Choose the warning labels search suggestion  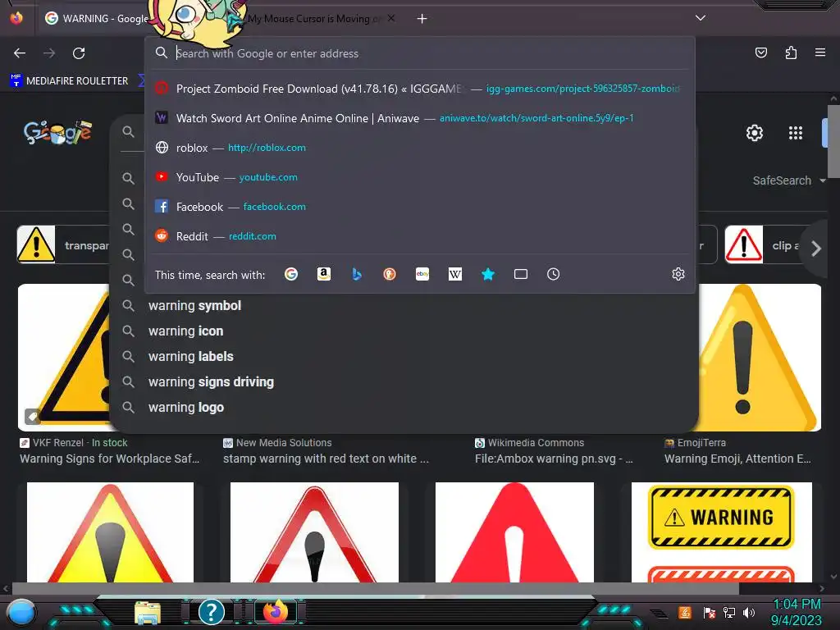point(190,356)
